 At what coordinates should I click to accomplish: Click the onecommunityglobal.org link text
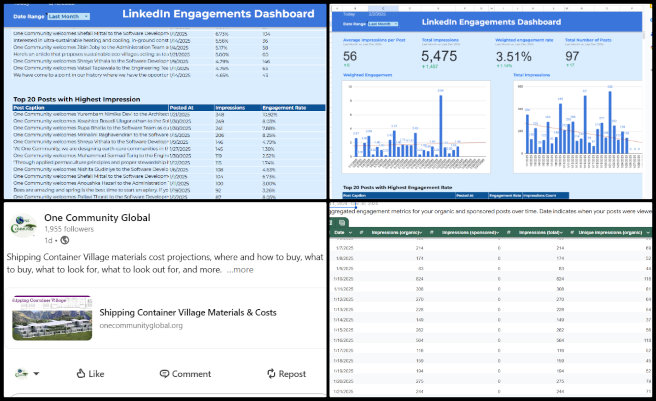(x=141, y=325)
